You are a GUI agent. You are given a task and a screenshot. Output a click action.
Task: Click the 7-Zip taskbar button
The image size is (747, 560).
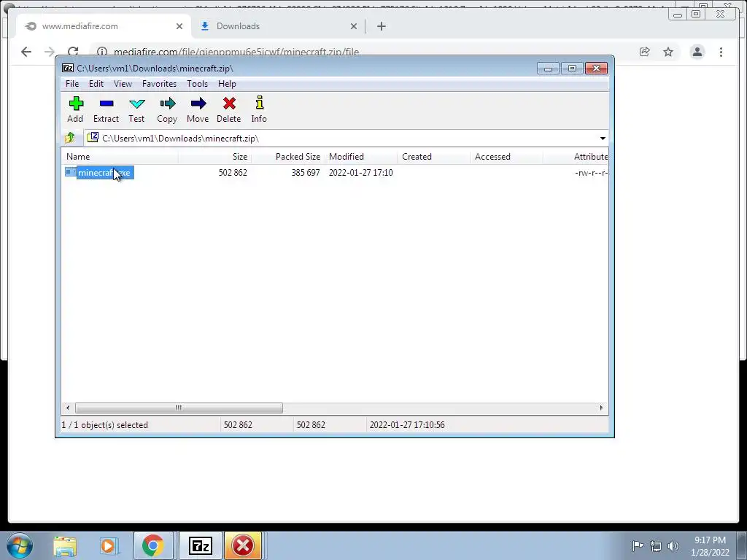pos(200,546)
